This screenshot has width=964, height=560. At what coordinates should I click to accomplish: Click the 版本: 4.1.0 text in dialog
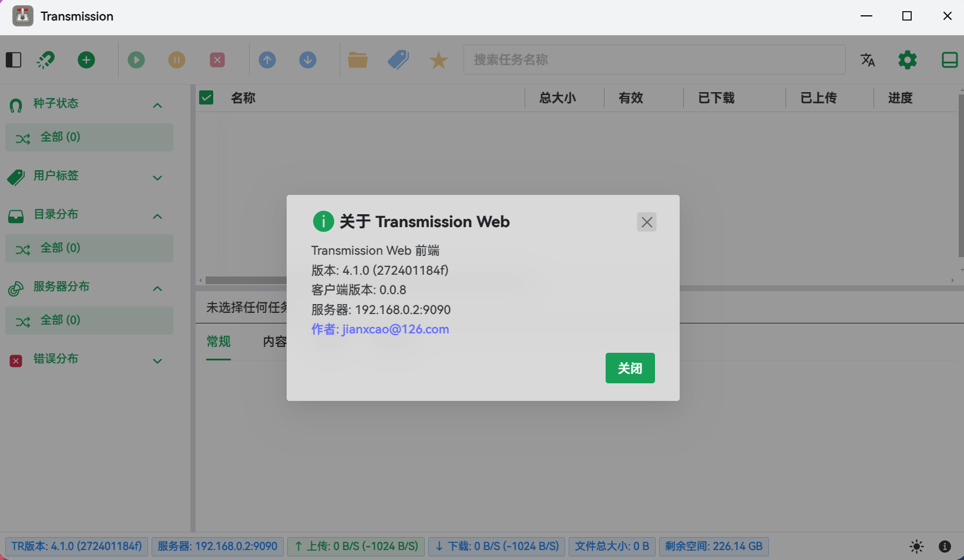point(379,271)
